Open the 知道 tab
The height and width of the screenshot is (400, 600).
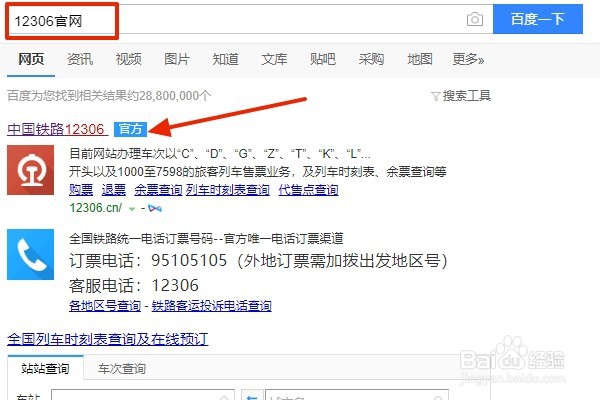[x=225, y=59]
